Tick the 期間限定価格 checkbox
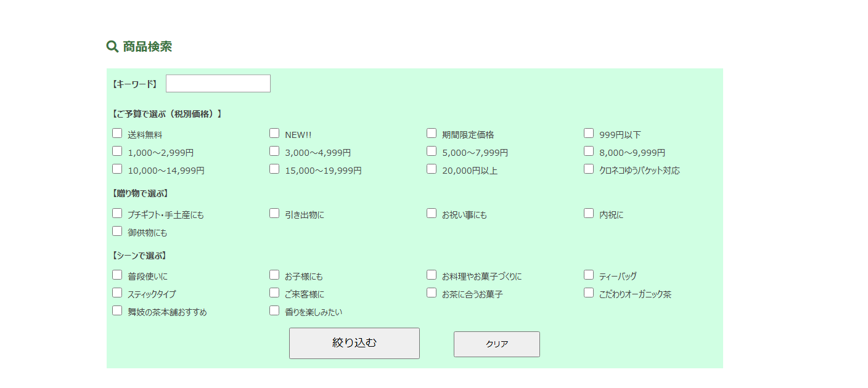Viewport: 868px width, 388px height. [432, 133]
